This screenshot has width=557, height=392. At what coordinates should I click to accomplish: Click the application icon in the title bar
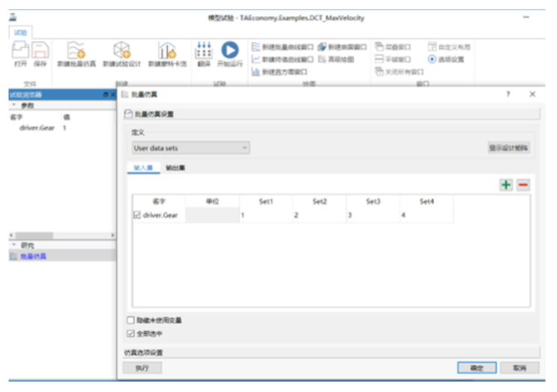13,17
